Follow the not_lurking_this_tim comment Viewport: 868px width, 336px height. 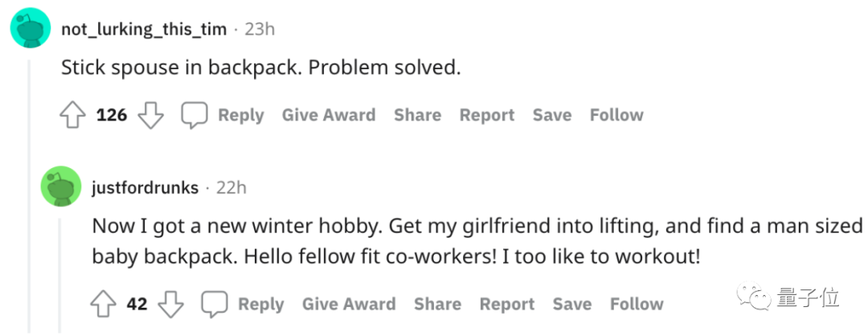(x=616, y=115)
